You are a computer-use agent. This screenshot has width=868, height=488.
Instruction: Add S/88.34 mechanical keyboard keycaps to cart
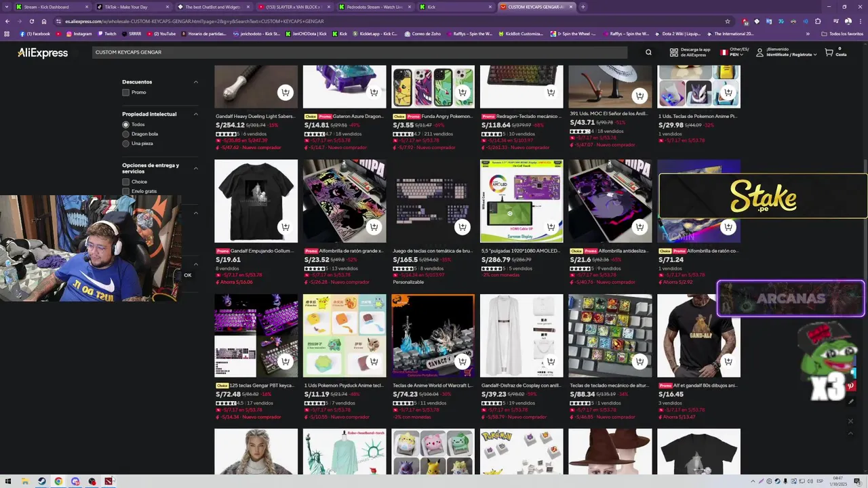click(x=639, y=362)
